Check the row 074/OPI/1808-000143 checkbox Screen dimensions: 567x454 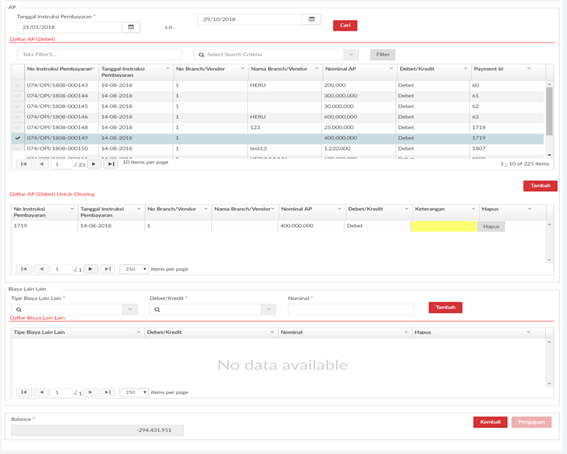tap(18, 85)
